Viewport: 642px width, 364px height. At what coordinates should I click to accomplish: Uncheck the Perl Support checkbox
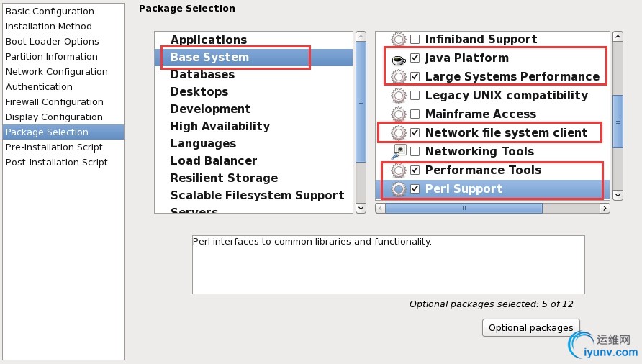coord(415,188)
